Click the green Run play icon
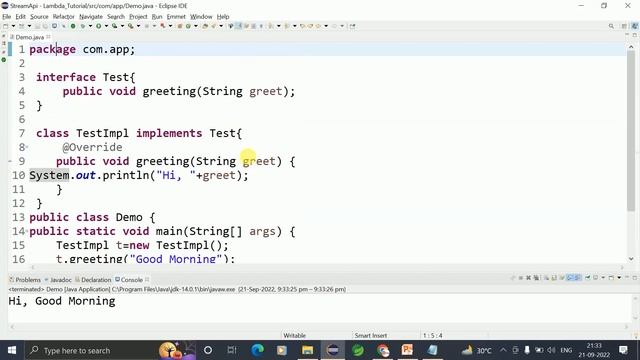This screenshot has width=640, height=360. [98, 26]
